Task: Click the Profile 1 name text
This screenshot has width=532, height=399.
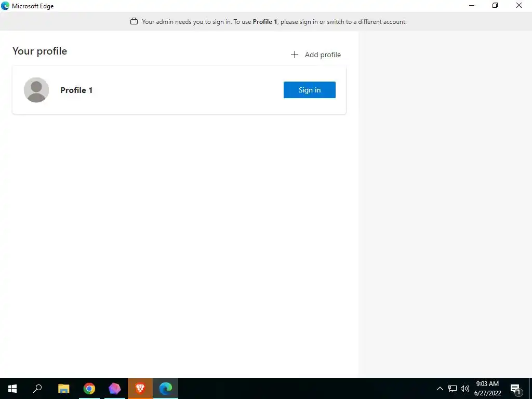Action: coord(76,90)
